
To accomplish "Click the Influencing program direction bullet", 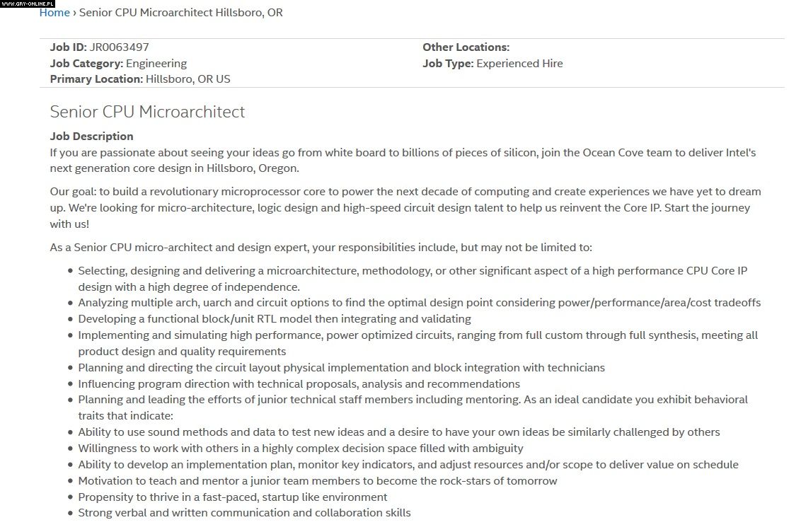I will click(299, 384).
